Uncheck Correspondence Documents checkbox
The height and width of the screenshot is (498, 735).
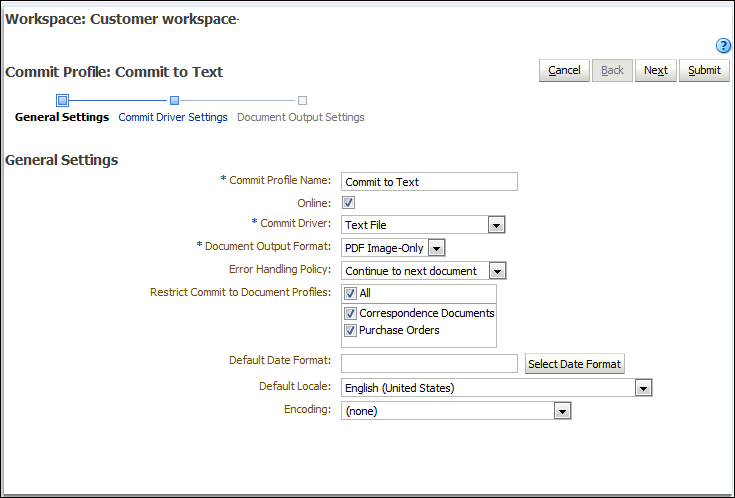pos(350,313)
